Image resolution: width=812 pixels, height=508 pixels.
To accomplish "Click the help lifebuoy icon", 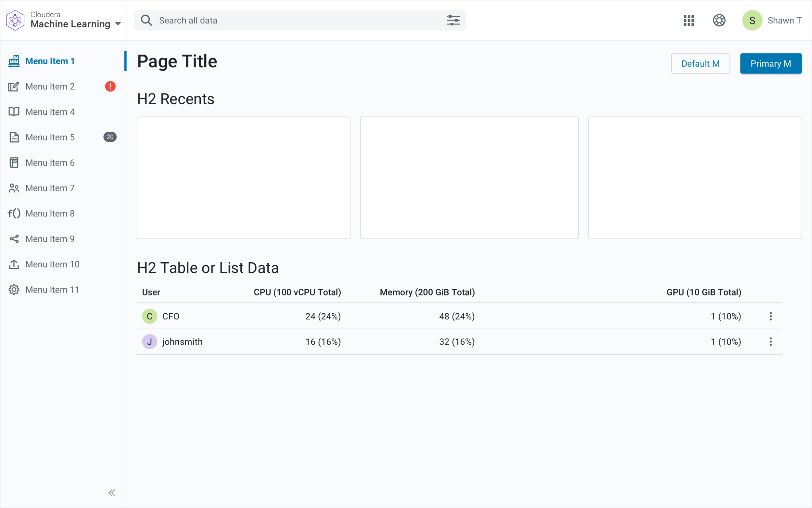I will tap(719, 20).
